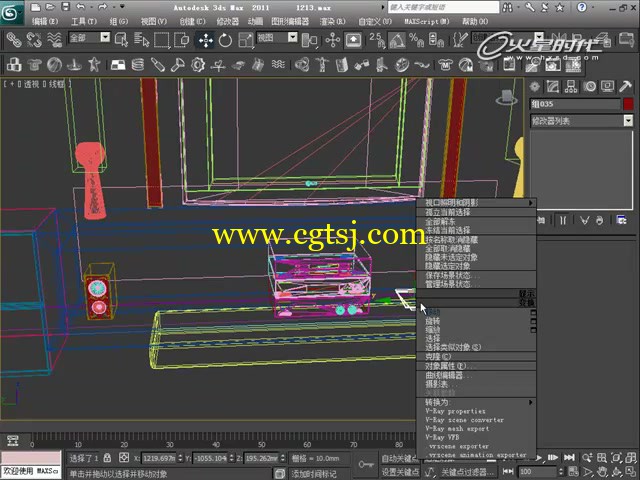Viewport: 640px width, 480px height.
Task: Click the Unlink Selection broken-chain icon
Action: tap(34, 40)
